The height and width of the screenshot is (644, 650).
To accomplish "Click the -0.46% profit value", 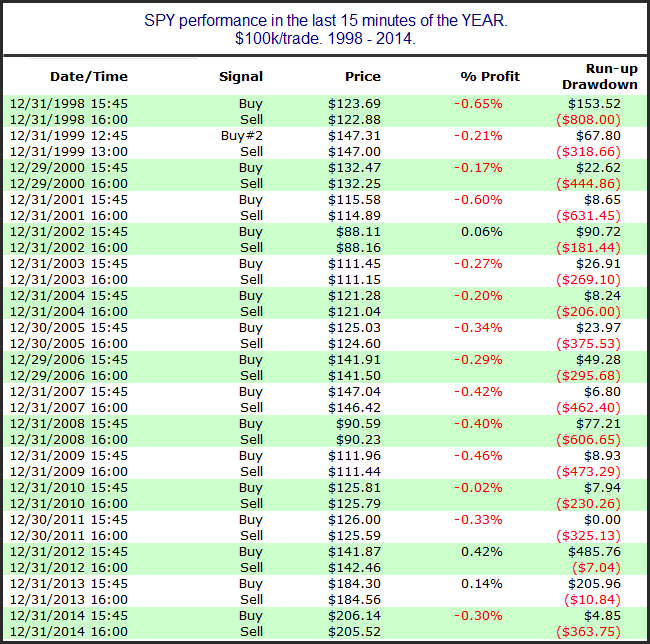I will (478, 456).
